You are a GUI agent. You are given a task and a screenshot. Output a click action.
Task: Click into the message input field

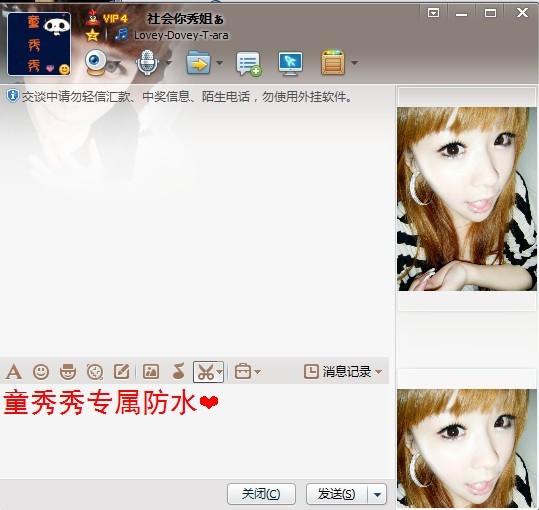[x=196, y=431]
